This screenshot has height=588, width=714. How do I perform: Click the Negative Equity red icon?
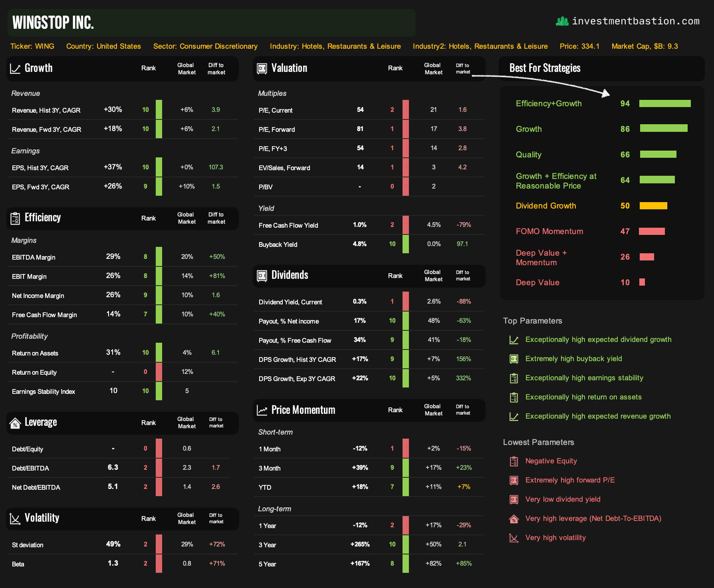514,461
